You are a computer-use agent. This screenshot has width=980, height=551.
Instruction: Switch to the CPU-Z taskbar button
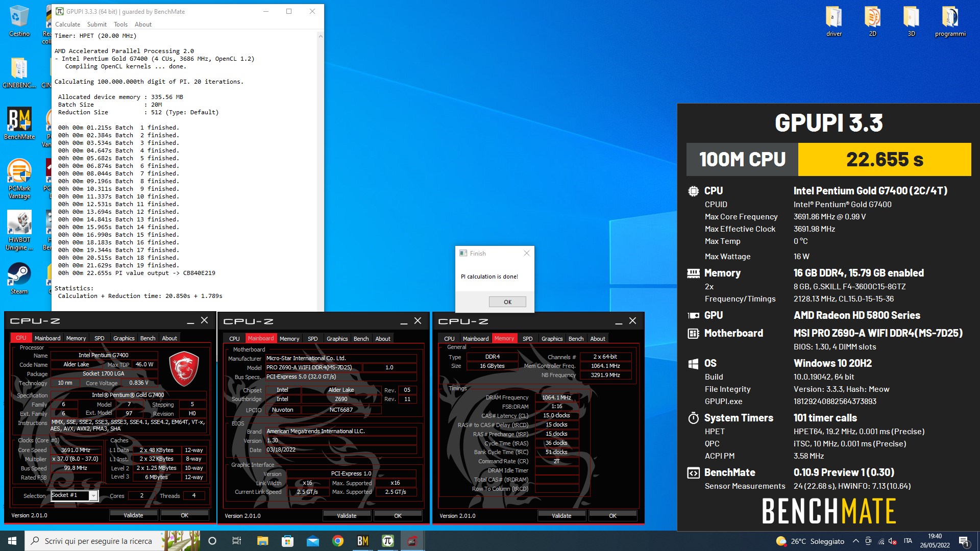click(412, 541)
